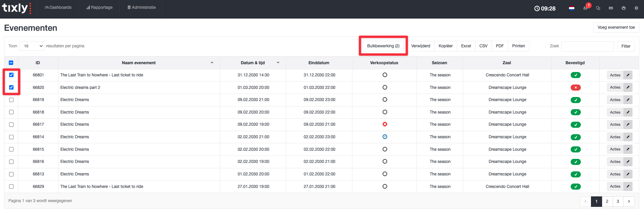The height and width of the screenshot is (217, 644).
Task: Sort by Datum & tijd column
Action: pos(253,63)
